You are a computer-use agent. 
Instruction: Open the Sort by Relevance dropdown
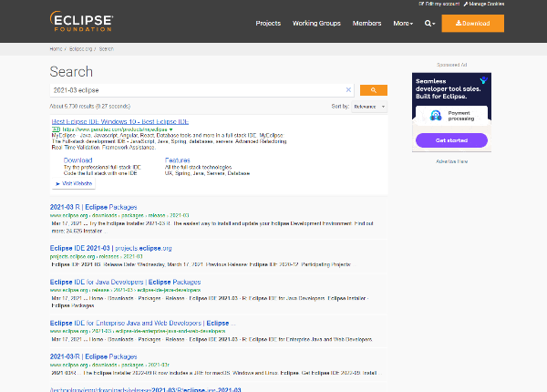click(x=369, y=107)
